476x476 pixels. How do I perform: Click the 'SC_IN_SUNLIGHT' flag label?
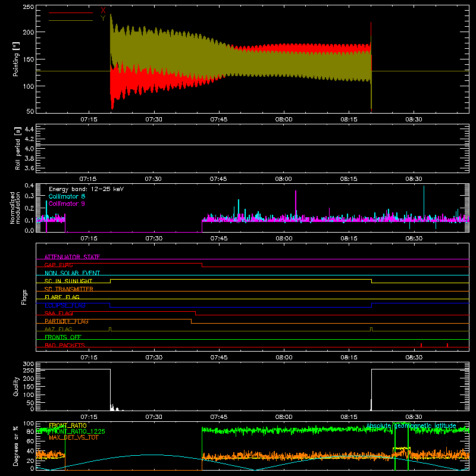coord(68,281)
